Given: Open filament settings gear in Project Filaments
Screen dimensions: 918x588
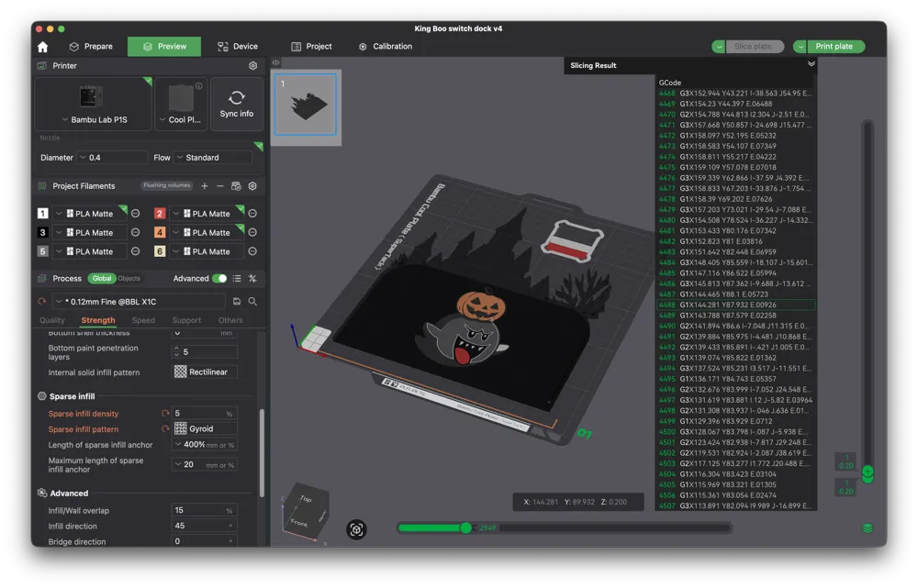Looking at the screenshot, I should [x=252, y=186].
